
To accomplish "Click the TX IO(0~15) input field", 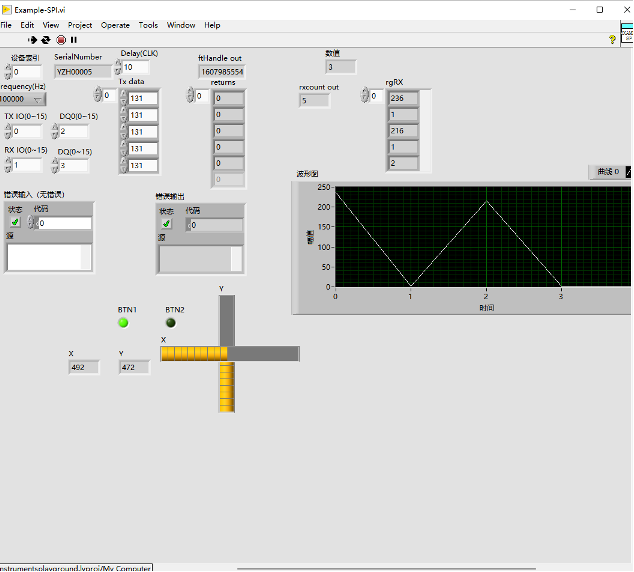I will click(x=27, y=131).
